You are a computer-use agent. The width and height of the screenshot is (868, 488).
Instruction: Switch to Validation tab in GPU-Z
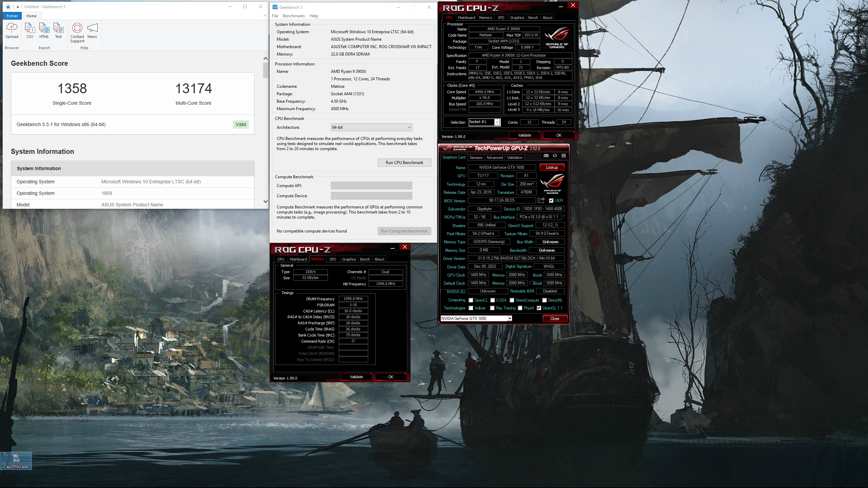point(515,158)
